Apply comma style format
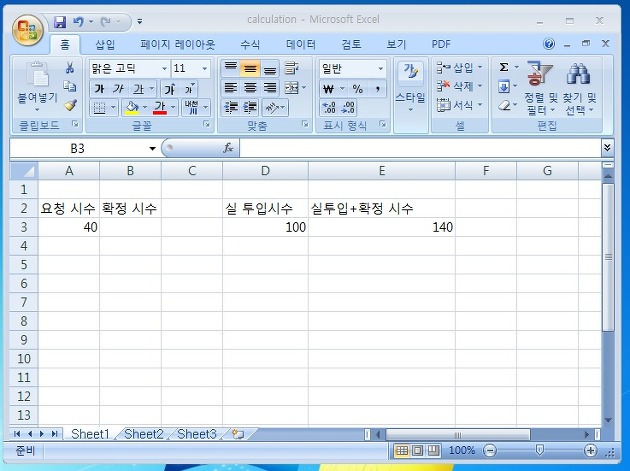This screenshot has width=630, height=471. 377,89
